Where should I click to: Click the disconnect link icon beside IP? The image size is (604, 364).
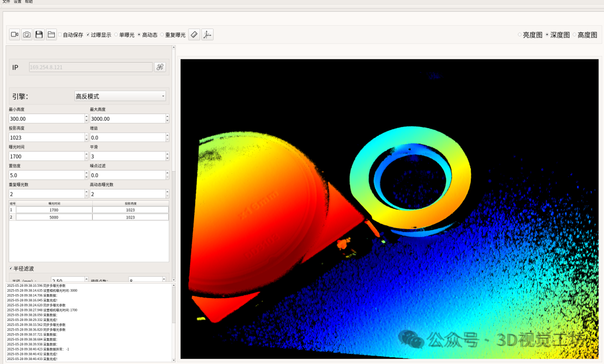tap(160, 67)
